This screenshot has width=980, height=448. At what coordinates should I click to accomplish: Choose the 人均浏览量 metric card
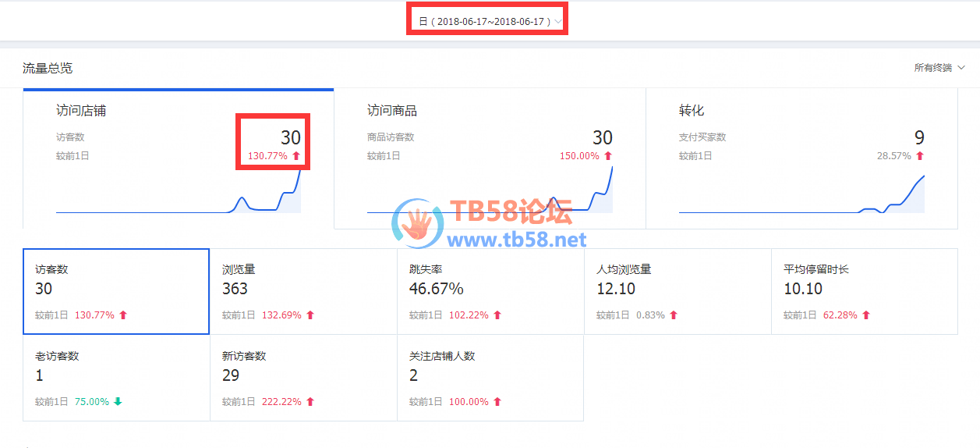tap(678, 291)
